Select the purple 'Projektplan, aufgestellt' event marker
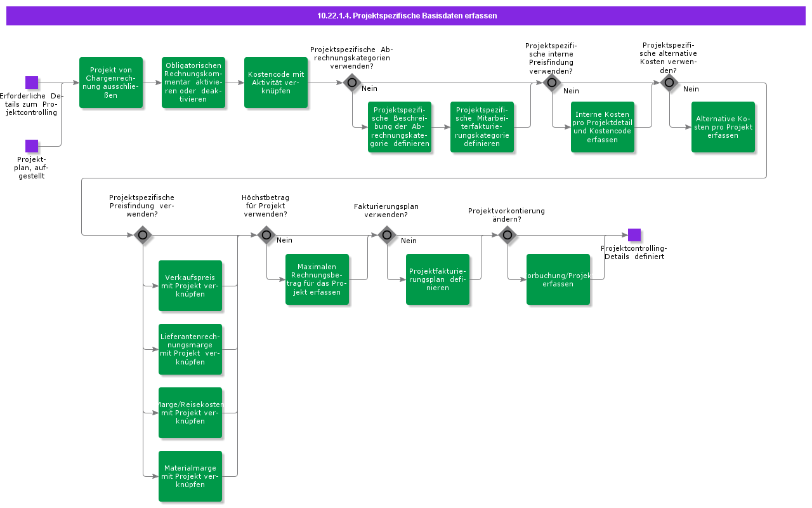812x508 pixels. [30, 145]
